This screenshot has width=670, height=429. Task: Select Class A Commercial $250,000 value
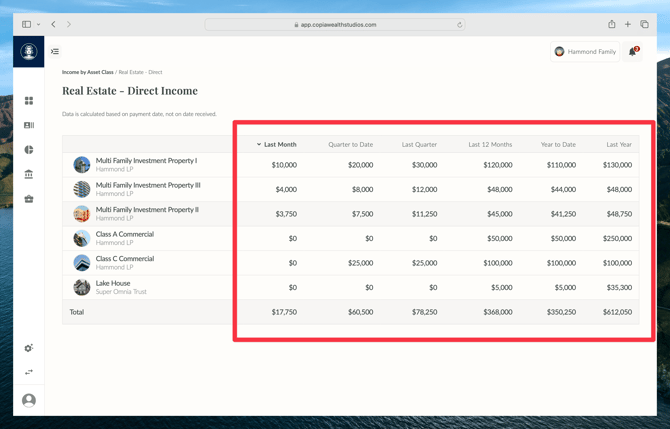coord(617,238)
